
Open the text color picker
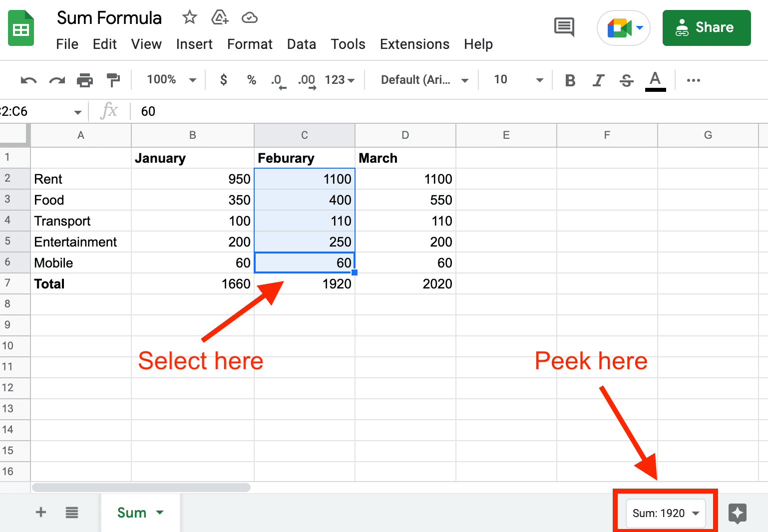pyautogui.click(x=655, y=81)
